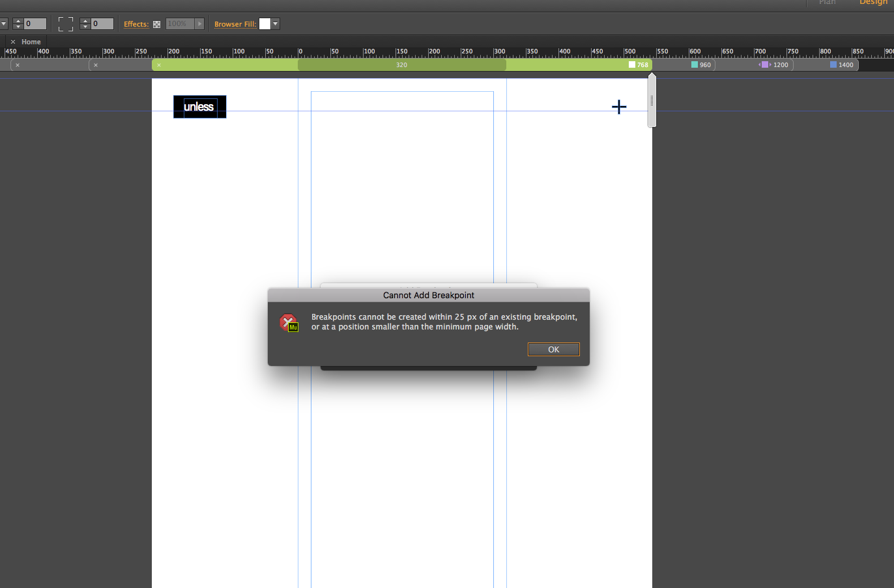Click the blue 1400 breakpoint color square
Viewport: 894px width, 588px height.
point(833,64)
